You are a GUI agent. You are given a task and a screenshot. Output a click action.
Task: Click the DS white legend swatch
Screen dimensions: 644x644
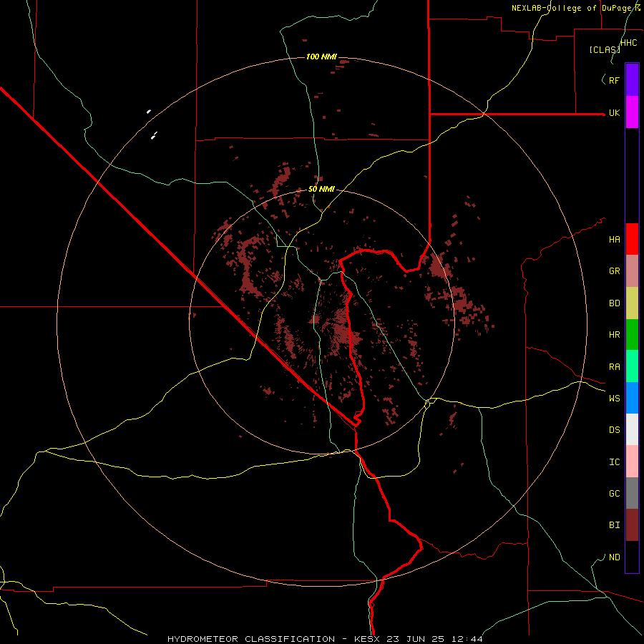(x=632, y=429)
